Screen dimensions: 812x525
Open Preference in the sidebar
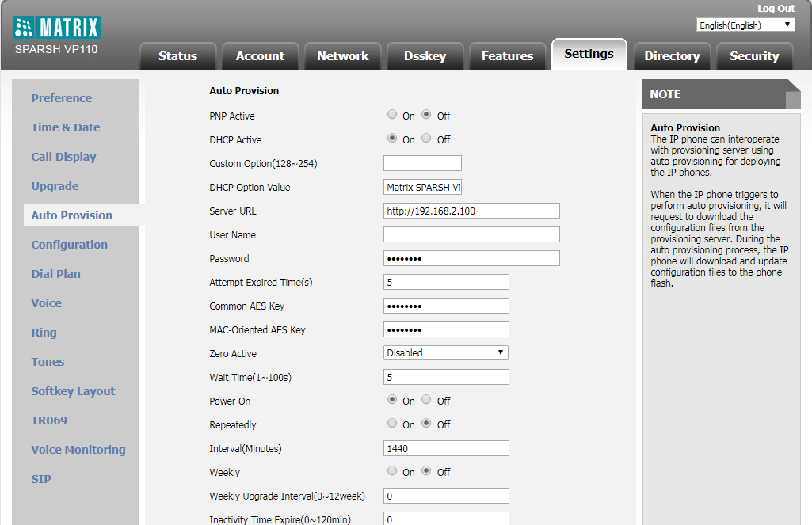coord(62,98)
